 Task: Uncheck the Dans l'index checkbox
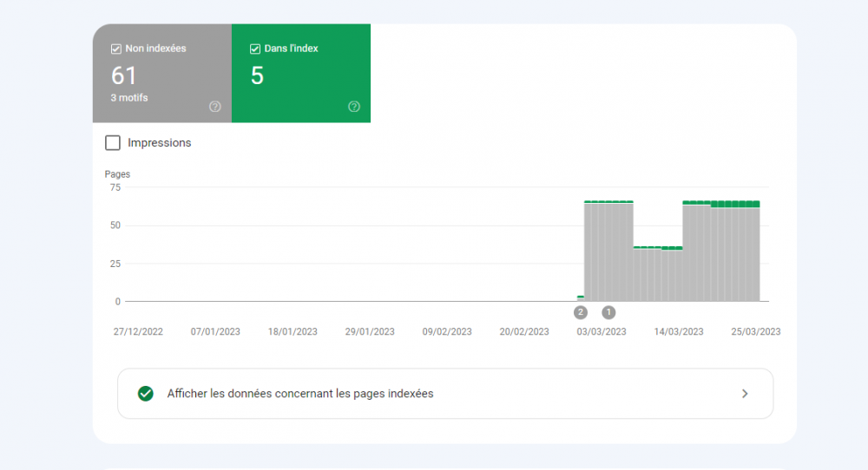click(x=254, y=49)
